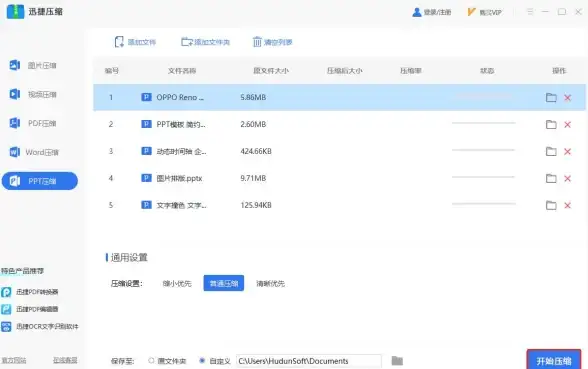The image size is (588, 369).
Task: Select the OPPO Reno file name
Action: [x=180, y=97]
